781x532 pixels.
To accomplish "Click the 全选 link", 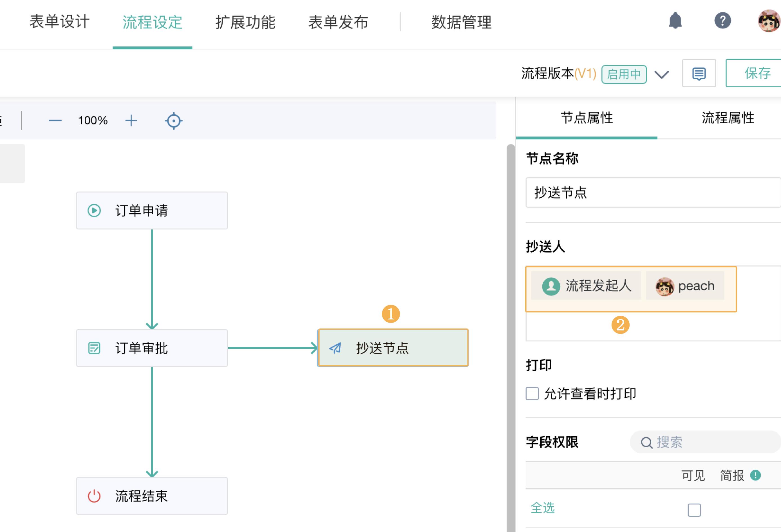I will click(542, 508).
